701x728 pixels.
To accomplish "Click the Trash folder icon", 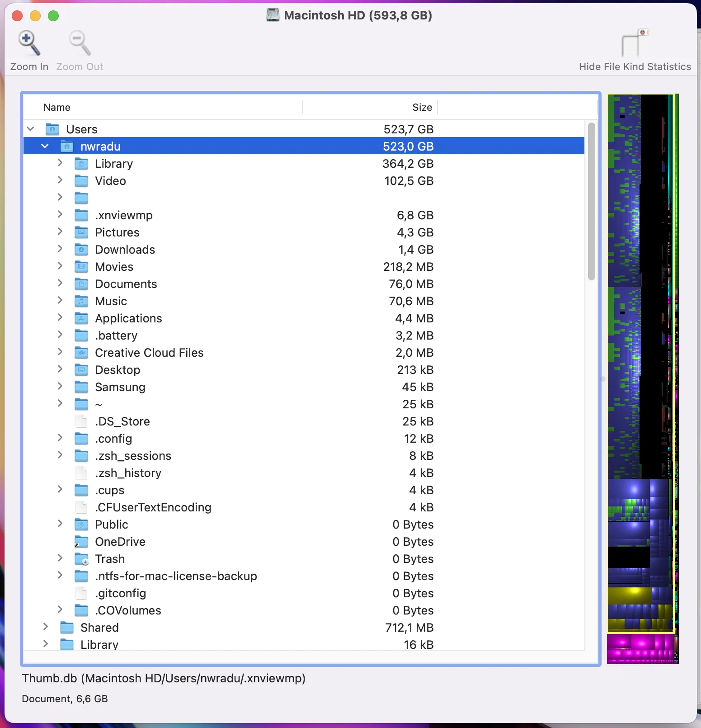I will pyautogui.click(x=81, y=559).
